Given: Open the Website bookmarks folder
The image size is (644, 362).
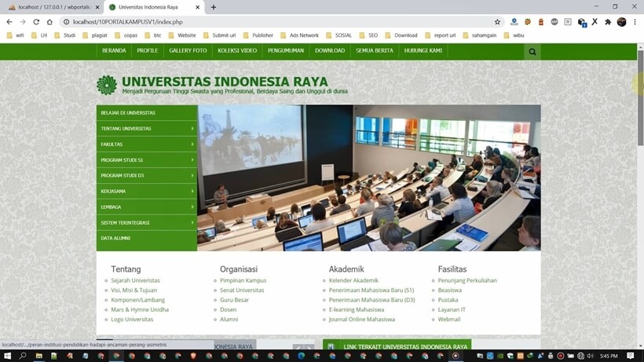Looking at the screenshot, I should (x=182, y=35).
